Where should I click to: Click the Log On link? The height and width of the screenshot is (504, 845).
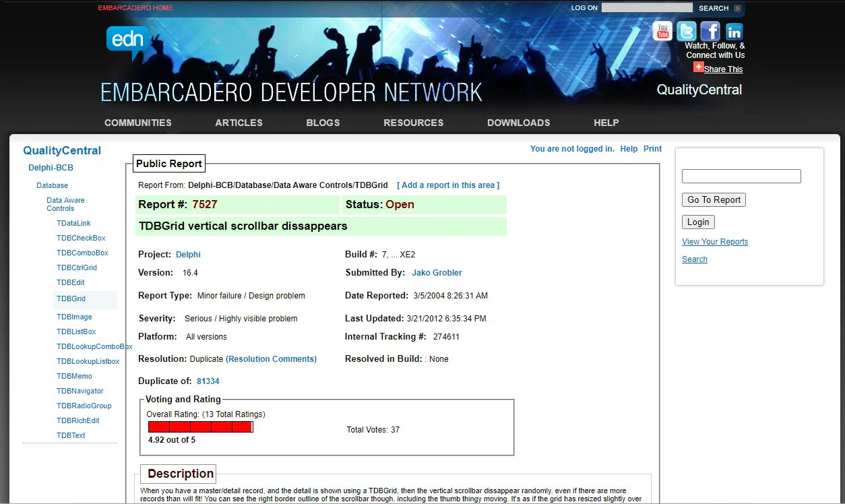[584, 8]
